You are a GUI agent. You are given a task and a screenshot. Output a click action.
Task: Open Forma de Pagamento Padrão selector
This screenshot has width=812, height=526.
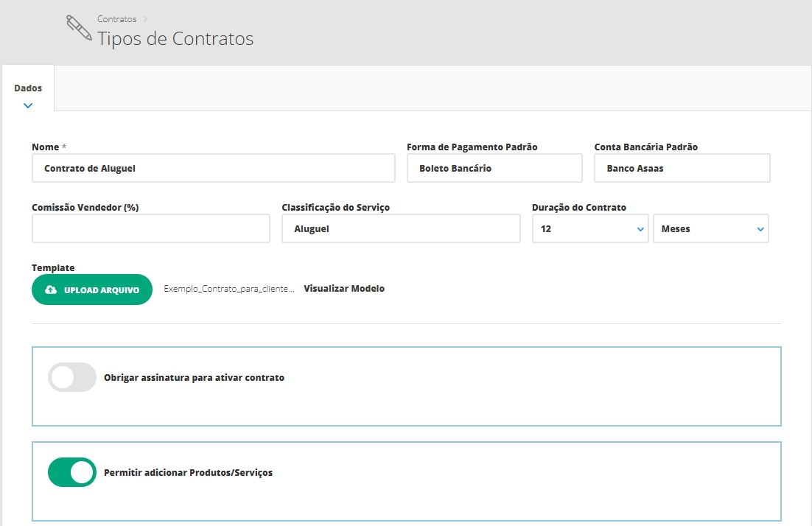tap(494, 168)
